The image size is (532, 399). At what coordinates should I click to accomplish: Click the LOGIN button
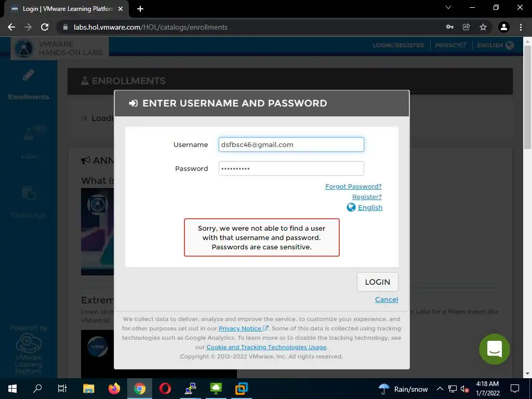[378, 282]
